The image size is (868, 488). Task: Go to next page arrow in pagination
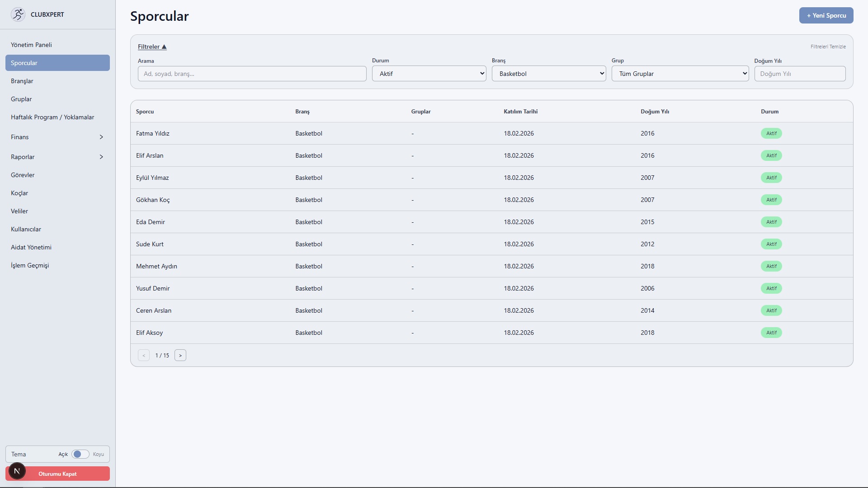click(x=180, y=355)
